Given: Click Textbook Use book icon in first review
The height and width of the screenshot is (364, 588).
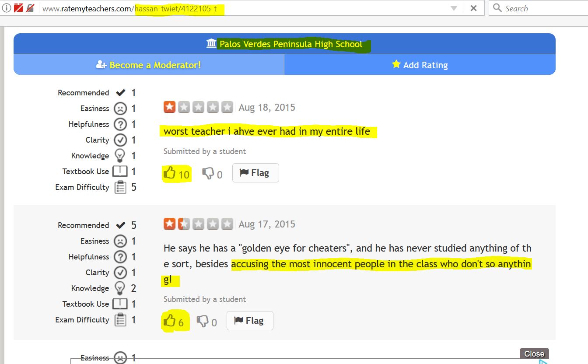Looking at the screenshot, I should (x=120, y=171).
